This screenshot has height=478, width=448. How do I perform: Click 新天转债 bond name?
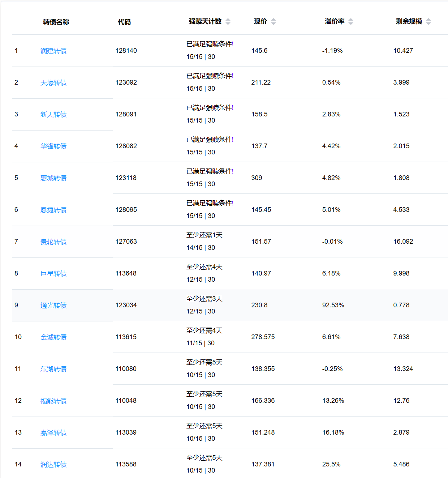pos(53,115)
